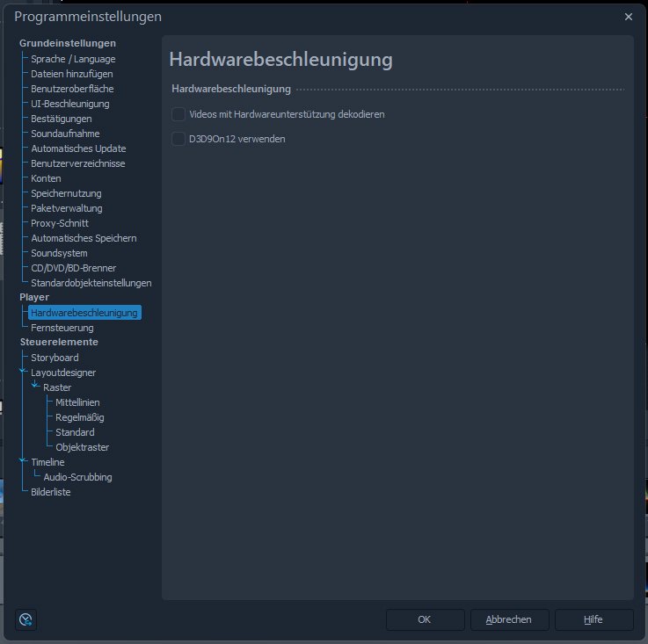Collapse the Timeline tree node

pos(23,462)
